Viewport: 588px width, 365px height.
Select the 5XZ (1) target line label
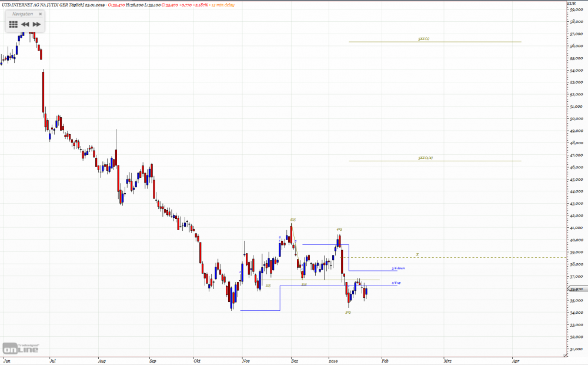pyautogui.click(x=424, y=39)
